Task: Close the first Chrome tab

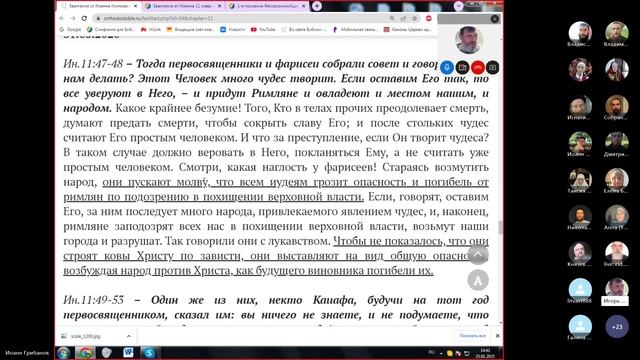Action: (x=136, y=6)
